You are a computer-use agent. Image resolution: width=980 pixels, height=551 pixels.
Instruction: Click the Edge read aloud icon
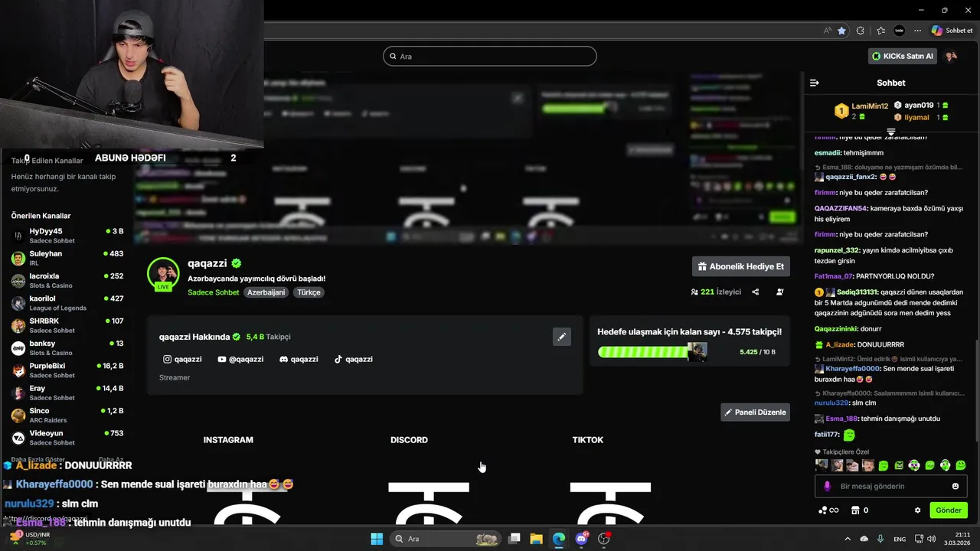(827, 31)
